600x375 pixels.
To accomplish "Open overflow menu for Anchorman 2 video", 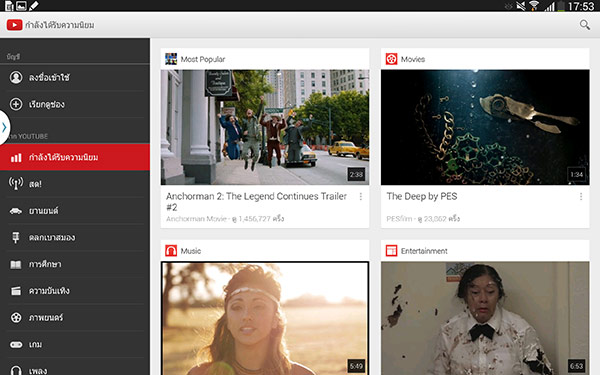I will click(x=360, y=196).
